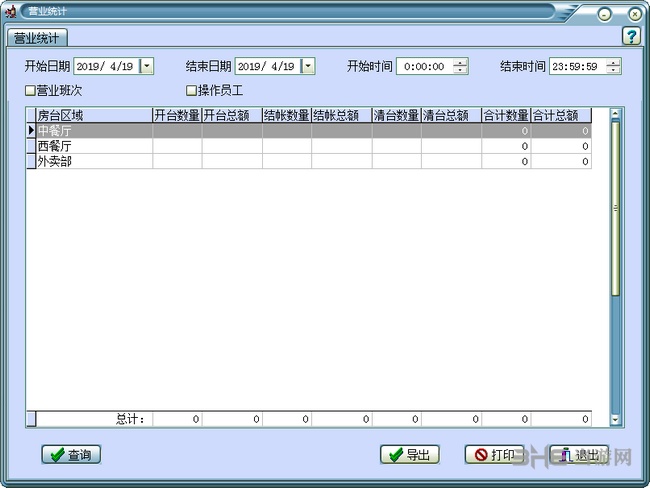Click the 房台区域 column header

[x=94, y=116]
